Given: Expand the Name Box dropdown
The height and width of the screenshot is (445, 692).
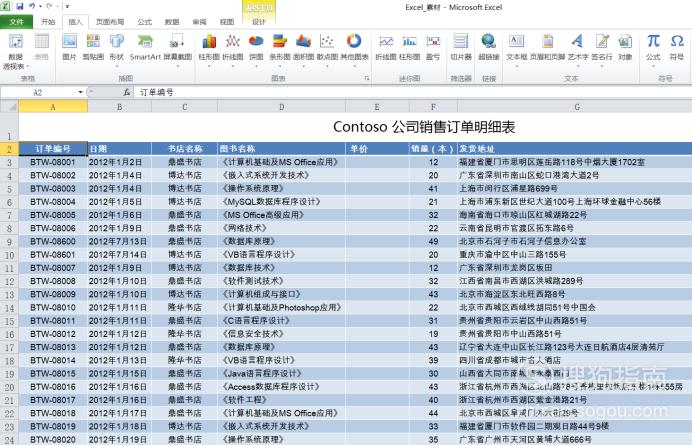Looking at the screenshot, I should pyautogui.click(x=80, y=92).
